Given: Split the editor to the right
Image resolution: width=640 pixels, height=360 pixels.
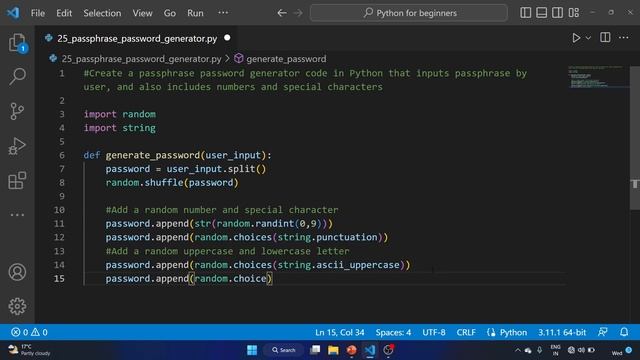Looking at the screenshot, I should pyautogui.click(x=605, y=38).
